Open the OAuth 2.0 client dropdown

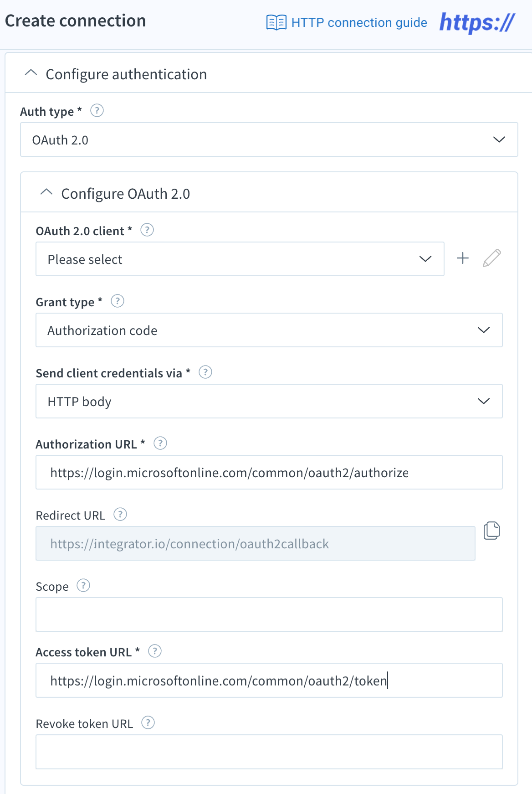click(240, 259)
